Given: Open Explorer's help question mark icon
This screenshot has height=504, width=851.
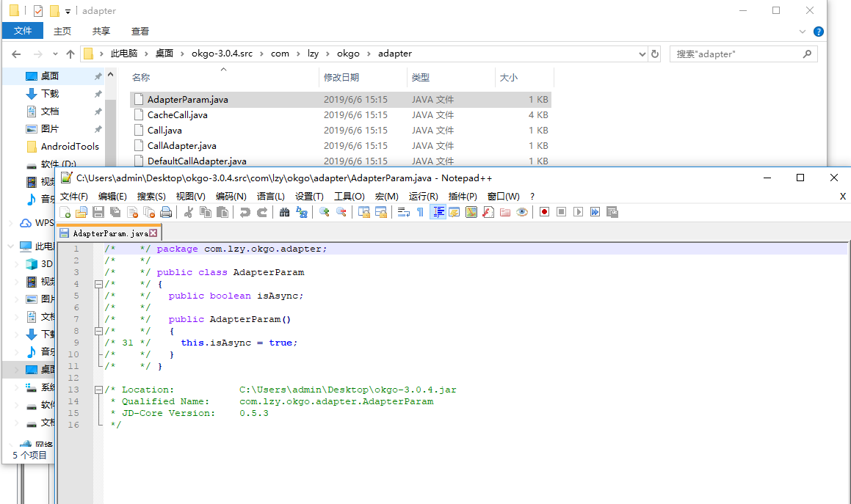Looking at the screenshot, I should point(819,32).
